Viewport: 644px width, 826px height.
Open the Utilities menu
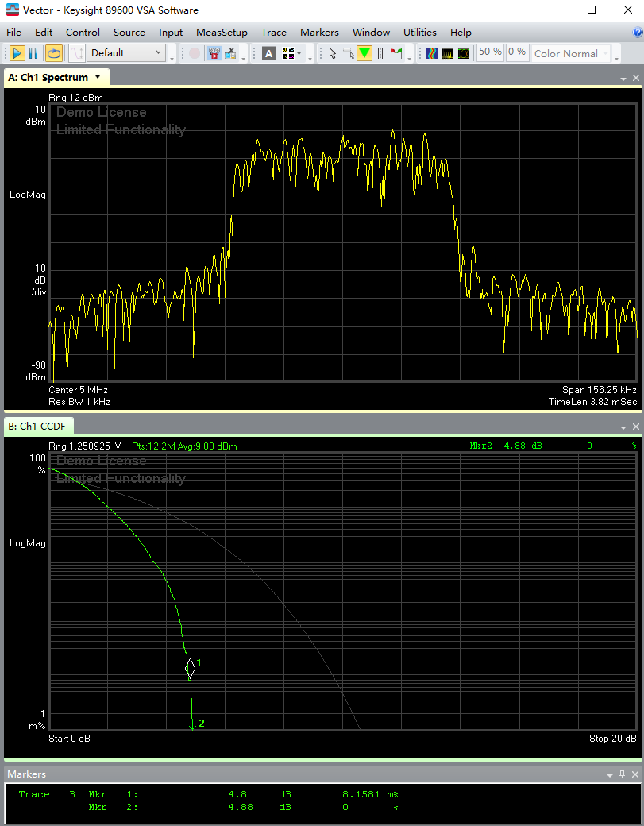[420, 32]
